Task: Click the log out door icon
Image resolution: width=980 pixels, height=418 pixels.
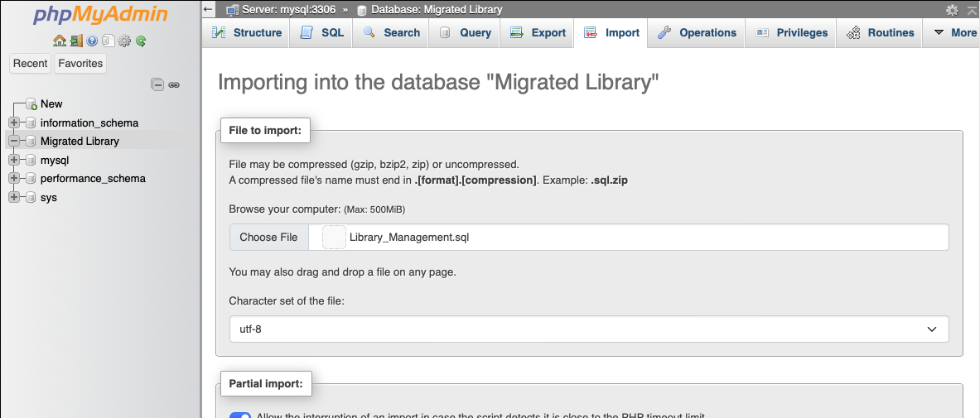Action: click(x=75, y=41)
